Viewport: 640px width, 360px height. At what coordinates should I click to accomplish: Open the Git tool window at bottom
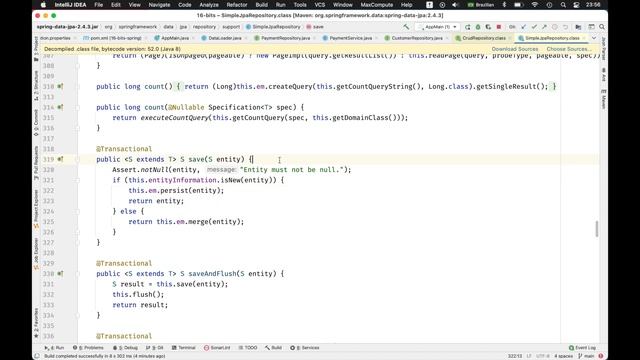coord(154,348)
